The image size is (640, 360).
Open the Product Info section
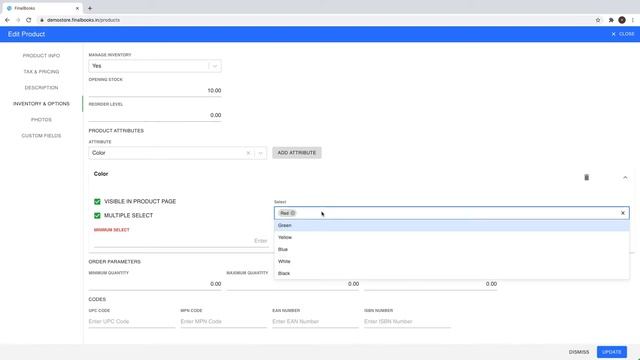[x=41, y=56]
